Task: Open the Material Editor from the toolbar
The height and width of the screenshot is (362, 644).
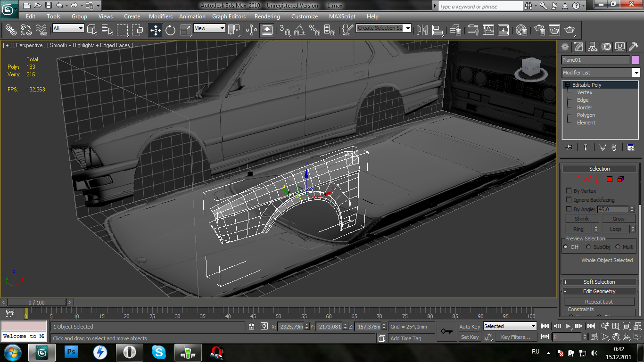Action: [x=521, y=30]
